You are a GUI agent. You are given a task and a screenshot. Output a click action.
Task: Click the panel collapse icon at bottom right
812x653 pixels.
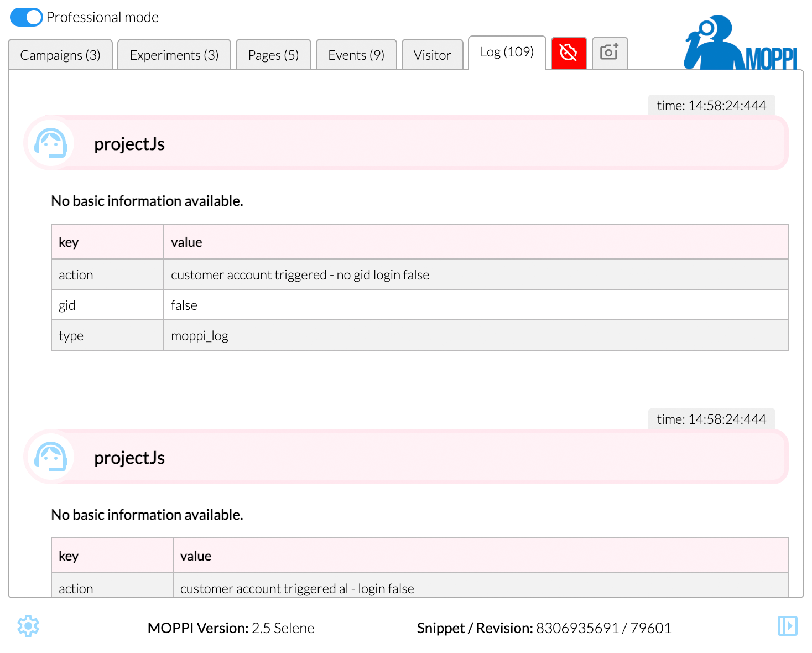point(787,626)
